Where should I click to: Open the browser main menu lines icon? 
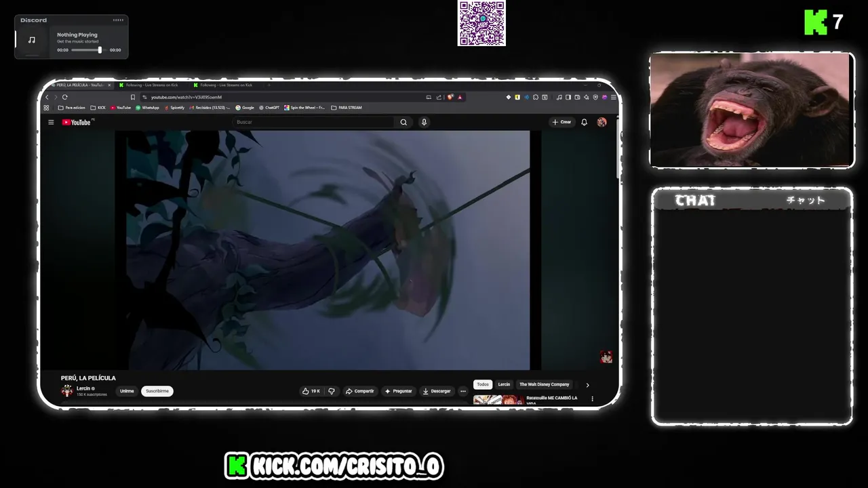pyautogui.click(x=614, y=97)
